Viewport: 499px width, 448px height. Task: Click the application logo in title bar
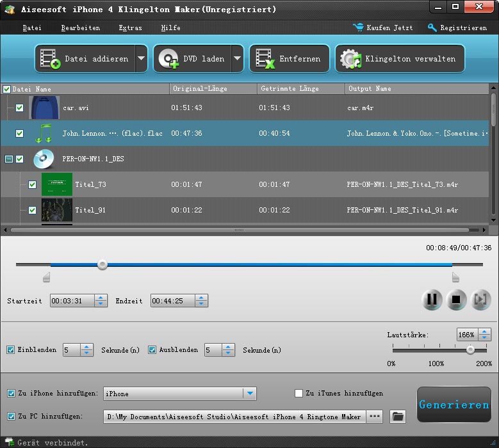pyautogui.click(x=10, y=9)
